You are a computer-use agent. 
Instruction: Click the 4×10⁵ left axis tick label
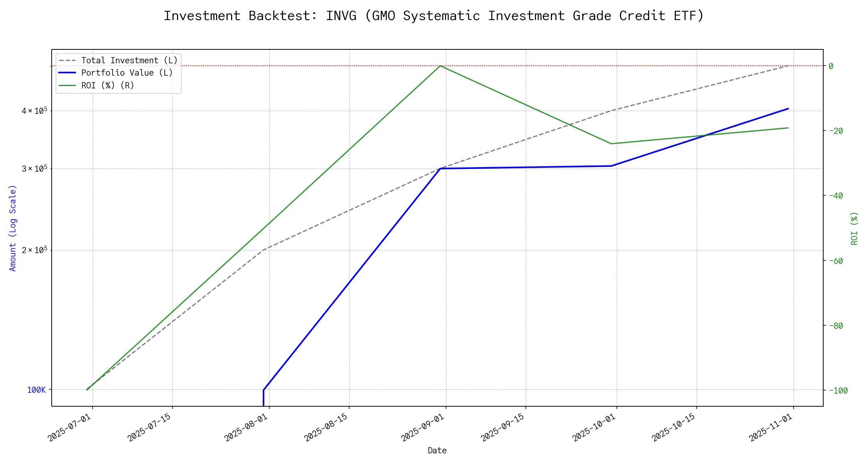click(x=34, y=111)
